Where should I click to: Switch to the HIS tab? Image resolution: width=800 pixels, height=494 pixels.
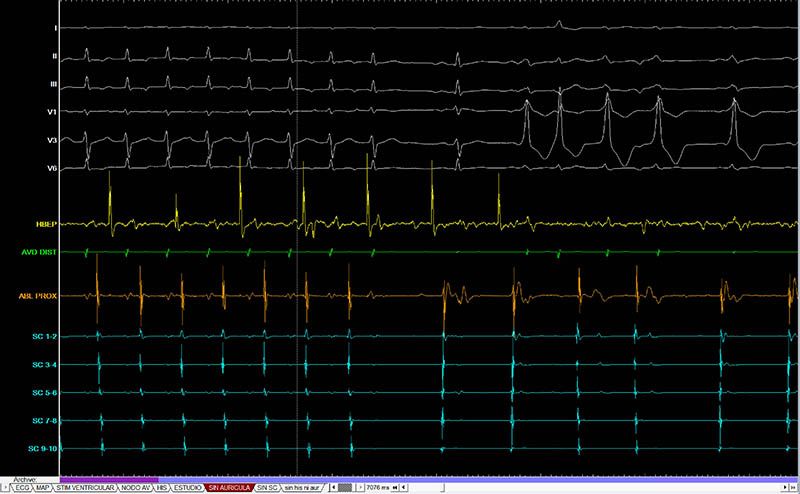(162, 487)
